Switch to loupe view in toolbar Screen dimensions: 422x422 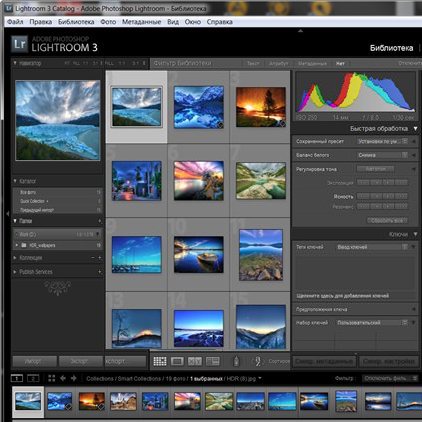point(177,361)
